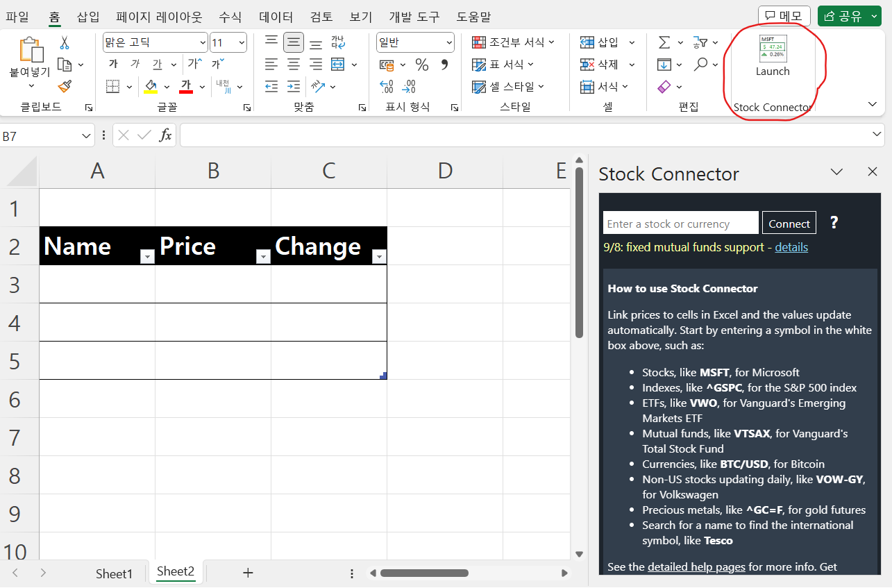Apply cell borders icon
This screenshot has width=892, height=588.
coord(113,86)
